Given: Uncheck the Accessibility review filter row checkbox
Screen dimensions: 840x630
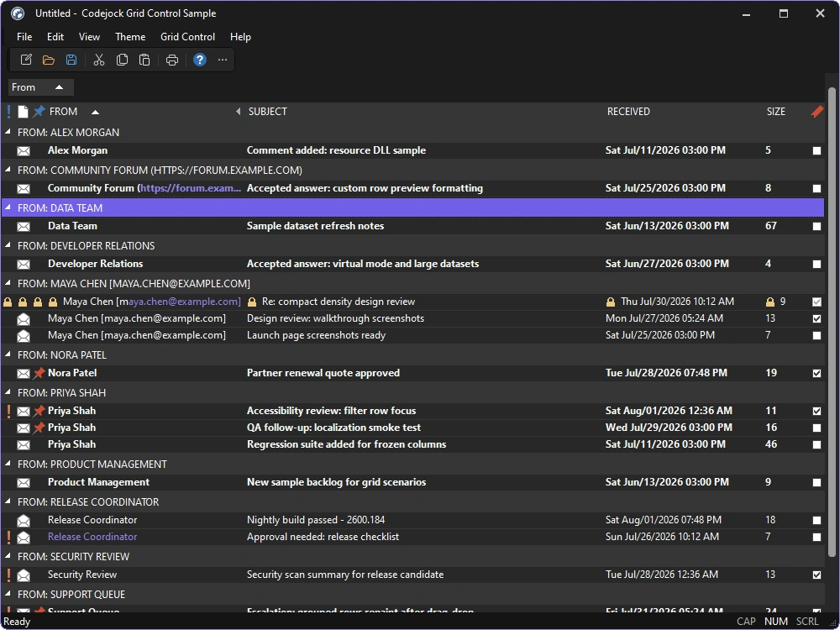Looking at the screenshot, I should [816, 412].
